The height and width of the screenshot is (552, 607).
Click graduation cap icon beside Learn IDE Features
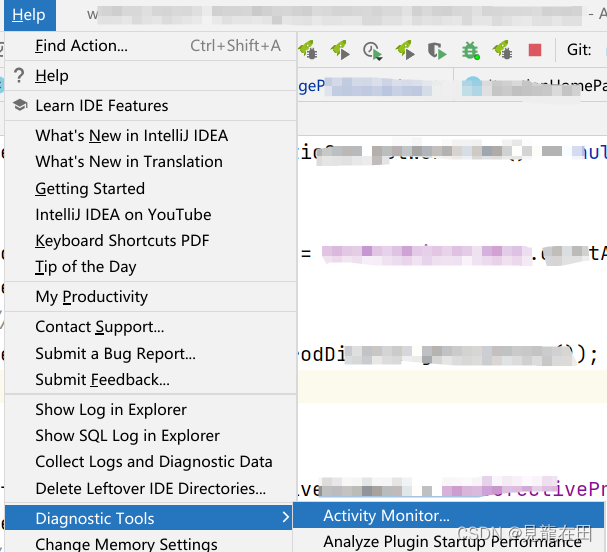[20, 105]
